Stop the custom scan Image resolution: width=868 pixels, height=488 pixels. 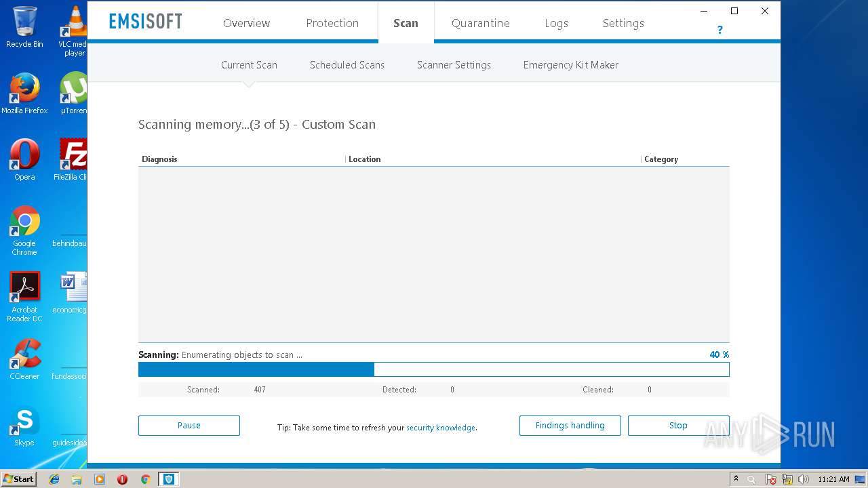coord(678,426)
